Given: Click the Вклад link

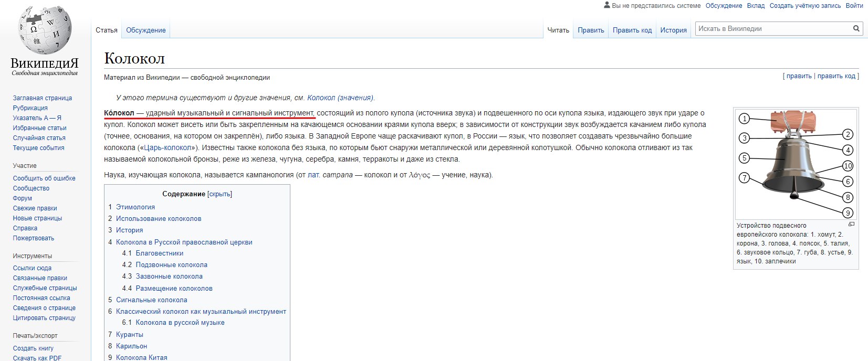Looking at the screenshot, I should 756,5.
